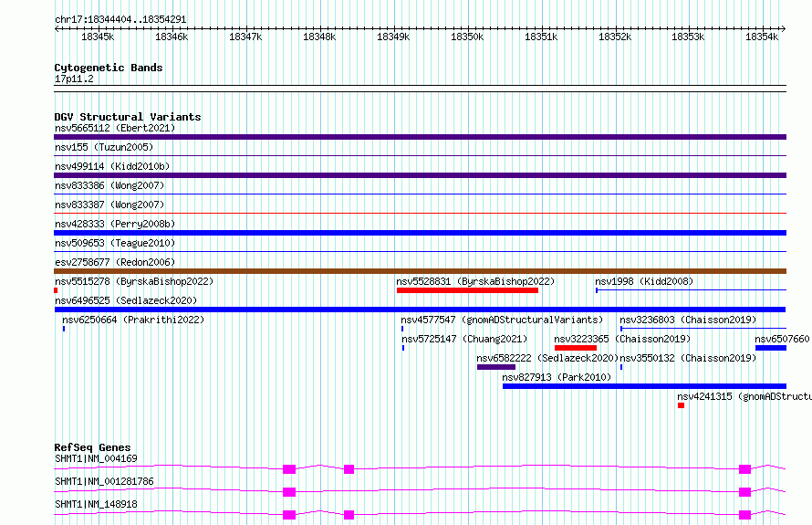Select nsv6250664 (Prakrithi2022) label
812x525 pixels.
[133, 320]
